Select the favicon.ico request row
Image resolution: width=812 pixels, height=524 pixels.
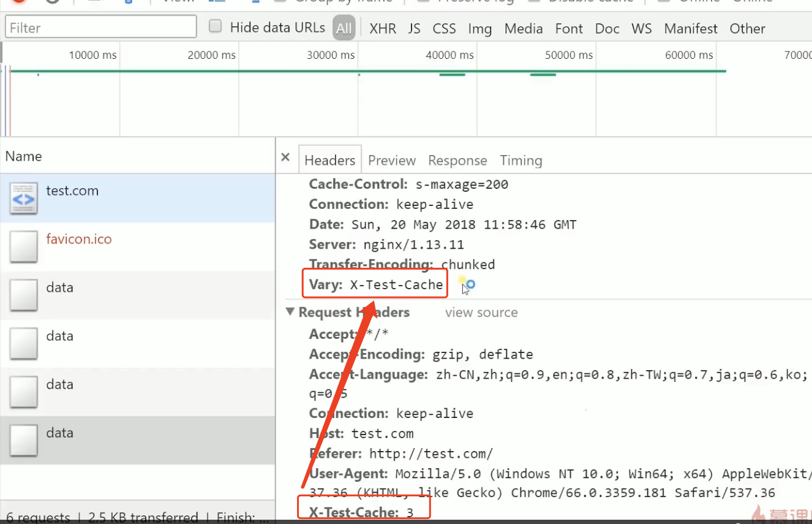138,246
